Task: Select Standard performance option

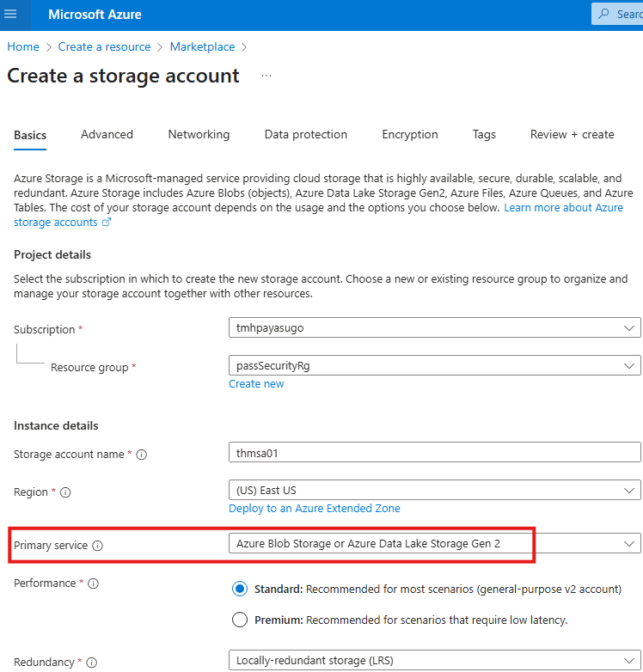Action: point(240,589)
